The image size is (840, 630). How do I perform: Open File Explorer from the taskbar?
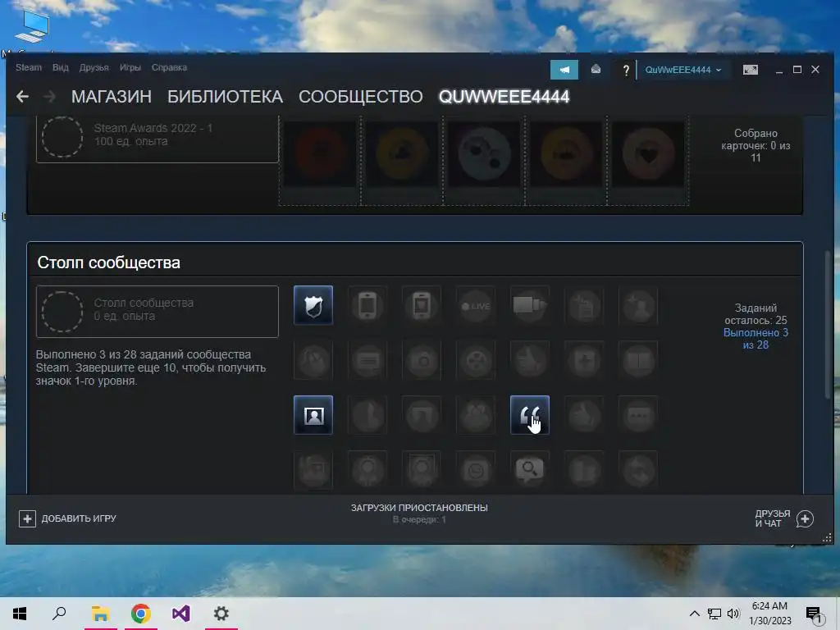[x=100, y=614]
